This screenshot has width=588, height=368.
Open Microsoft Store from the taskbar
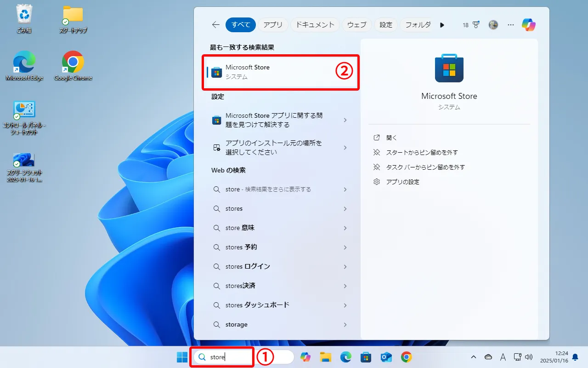[x=366, y=357]
